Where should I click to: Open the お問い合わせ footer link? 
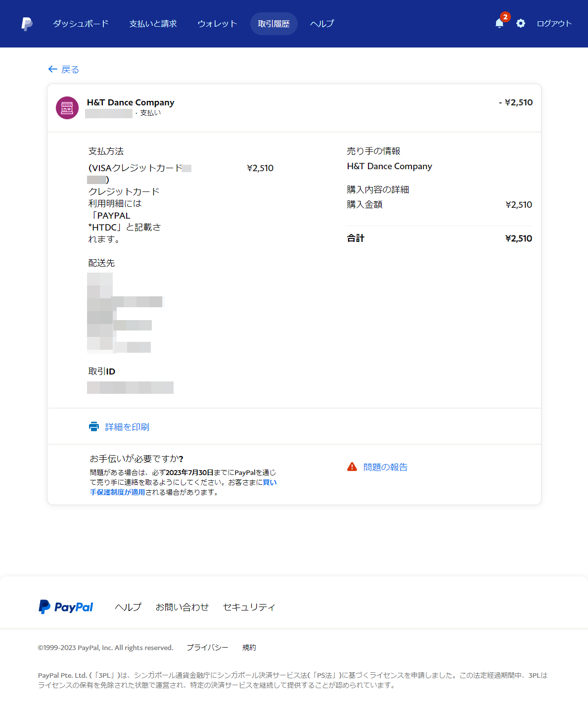coord(182,607)
